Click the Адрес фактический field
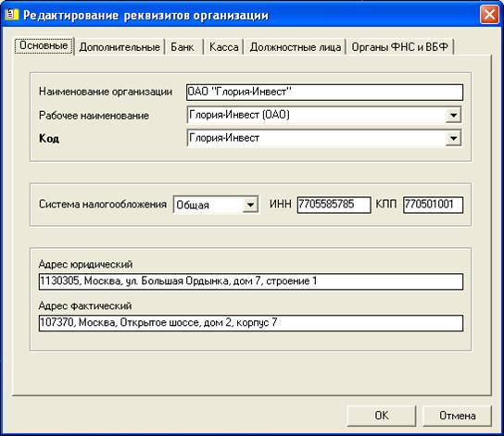This screenshot has height=436, width=504. click(251, 323)
